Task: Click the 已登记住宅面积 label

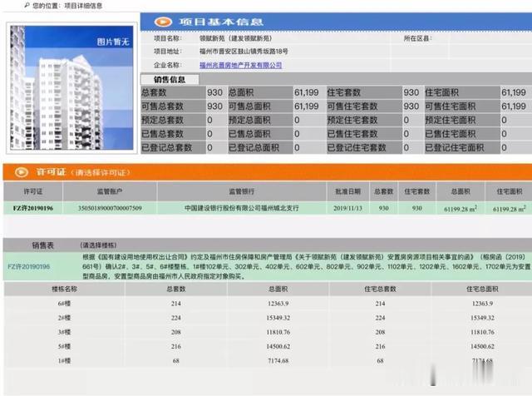Action: click(455, 148)
